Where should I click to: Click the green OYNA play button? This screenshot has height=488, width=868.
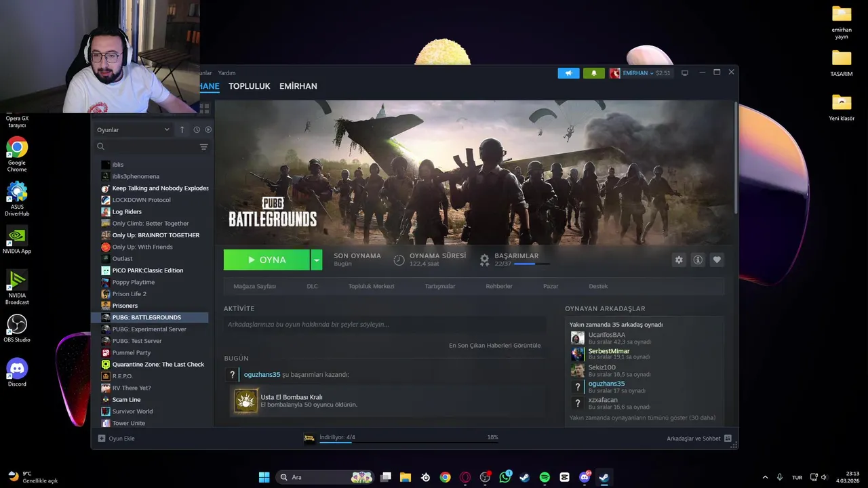coord(267,260)
